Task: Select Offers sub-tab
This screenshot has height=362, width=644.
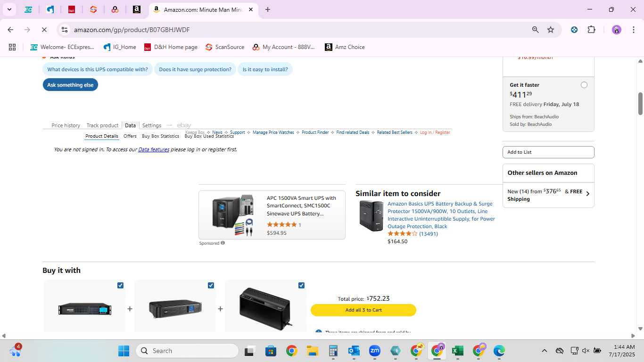Action: point(130,136)
